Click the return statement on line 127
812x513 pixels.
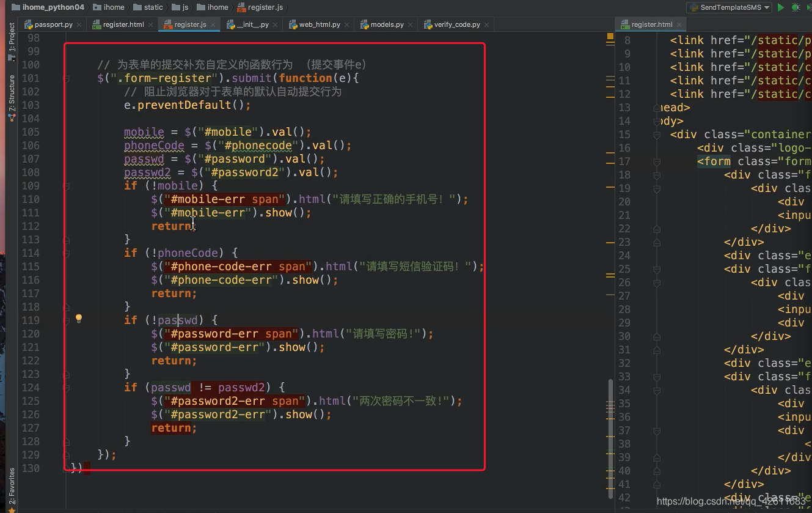tap(174, 428)
